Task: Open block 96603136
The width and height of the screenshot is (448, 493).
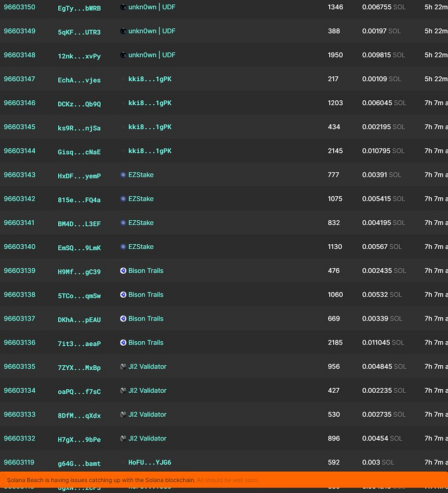Action: (20, 342)
